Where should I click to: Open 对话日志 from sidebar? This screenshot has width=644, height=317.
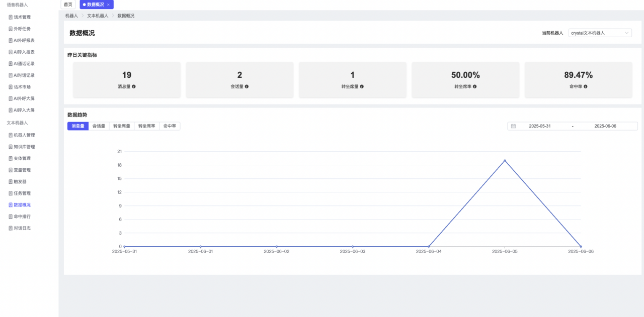pos(22,228)
